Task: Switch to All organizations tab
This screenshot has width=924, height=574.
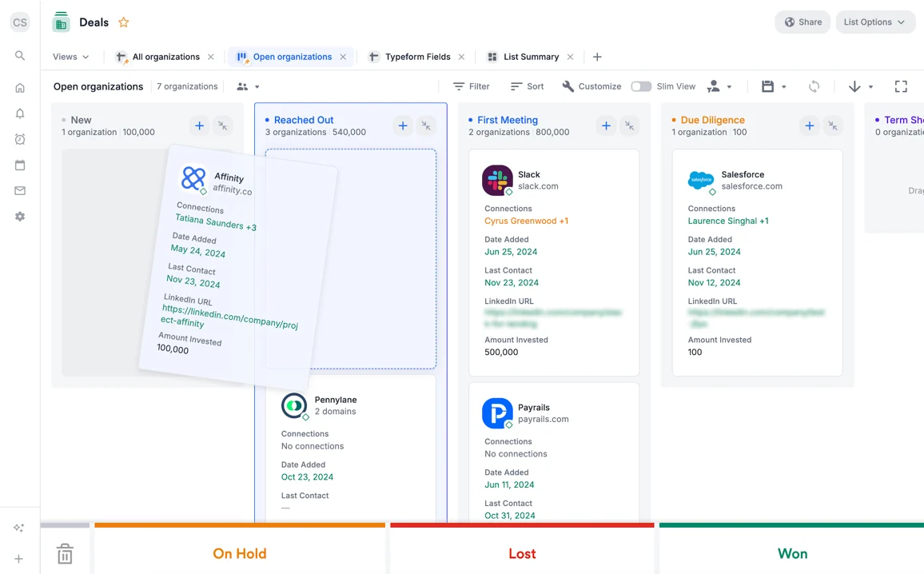Action: click(165, 57)
